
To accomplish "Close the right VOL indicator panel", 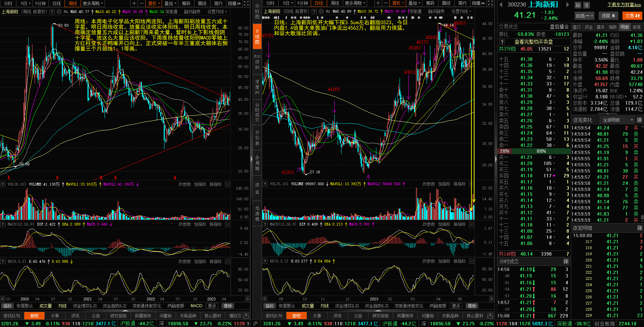I will coord(472,184).
